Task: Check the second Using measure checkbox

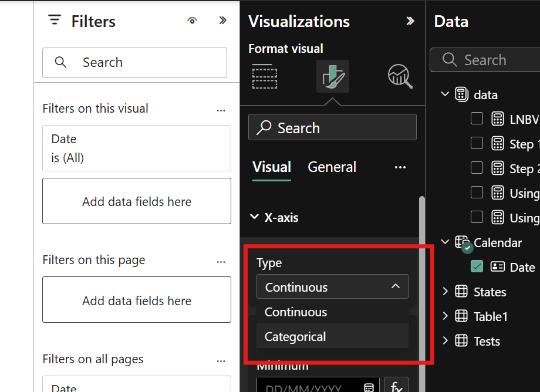Action: click(x=477, y=217)
